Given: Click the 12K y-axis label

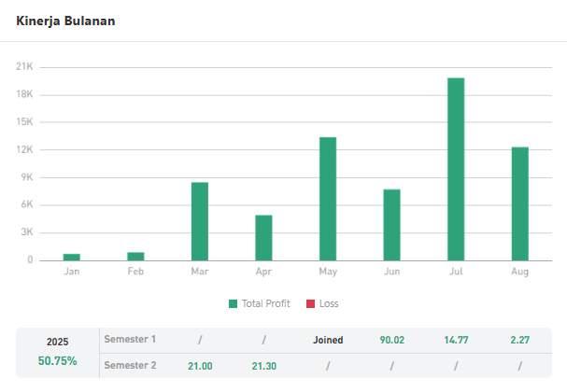Looking at the screenshot, I should 24,149.
